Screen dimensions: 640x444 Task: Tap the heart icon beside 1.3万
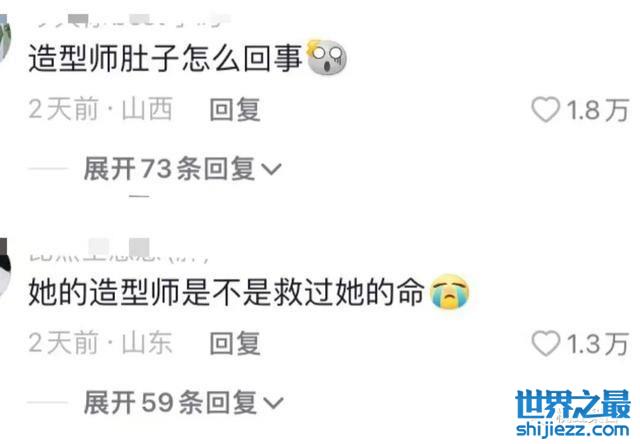(x=545, y=343)
